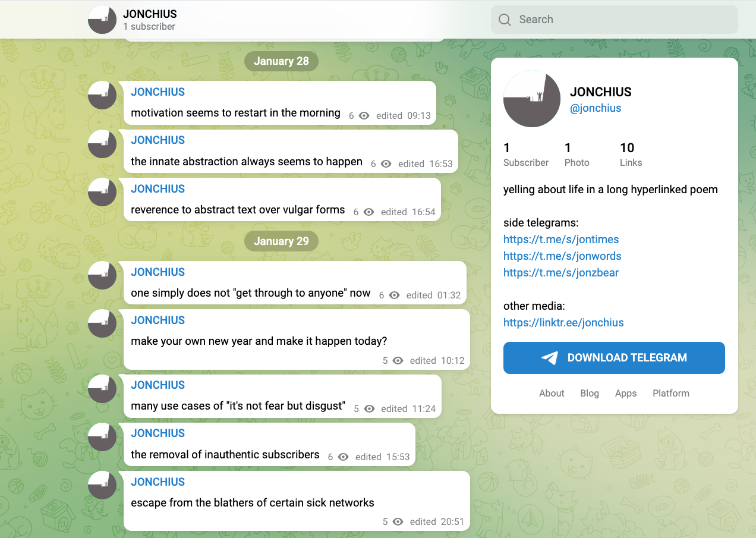The width and height of the screenshot is (756, 538).
Task: Click the JONCHIUS channel title in header
Action: [x=150, y=14]
